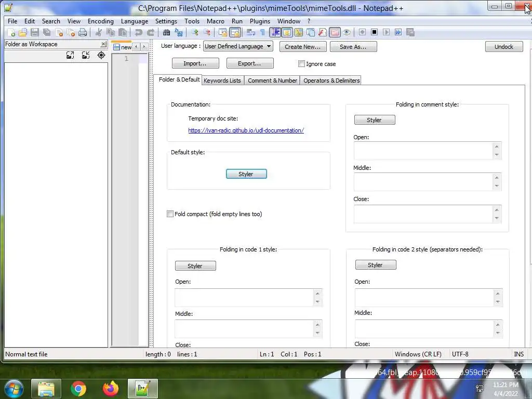Toggle the indent guide toolbar icon
532x399 pixels.
[275, 32]
